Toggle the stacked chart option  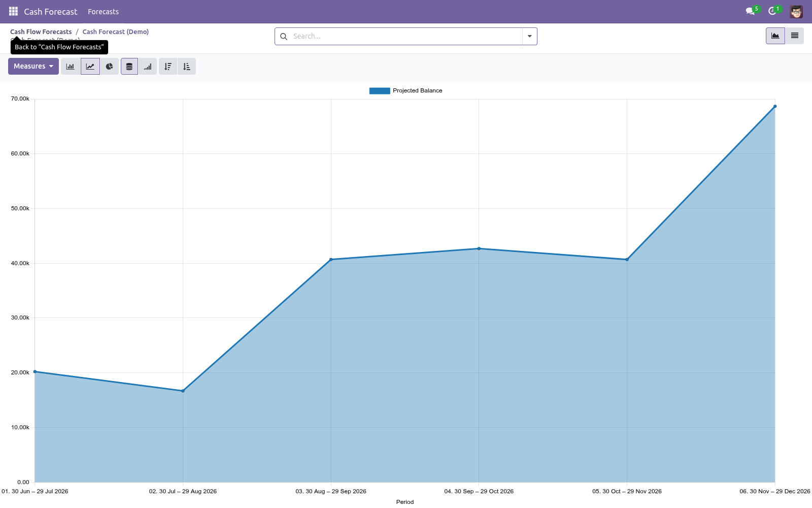click(x=129, y=67)
